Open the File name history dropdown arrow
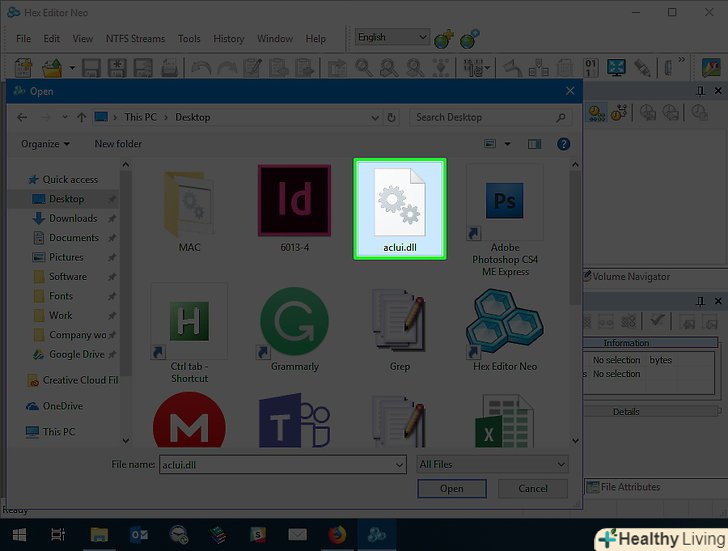728x551 pixels. (x=399, y=465)
